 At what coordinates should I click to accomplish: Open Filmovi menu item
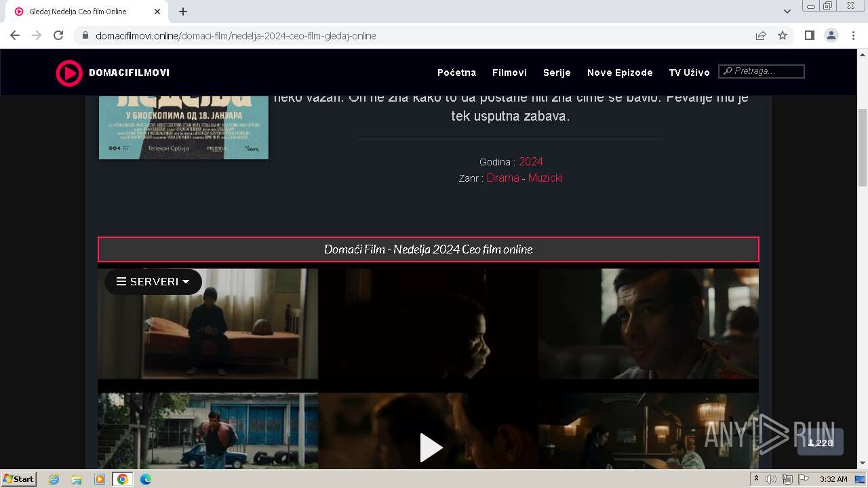pos(509,73)
